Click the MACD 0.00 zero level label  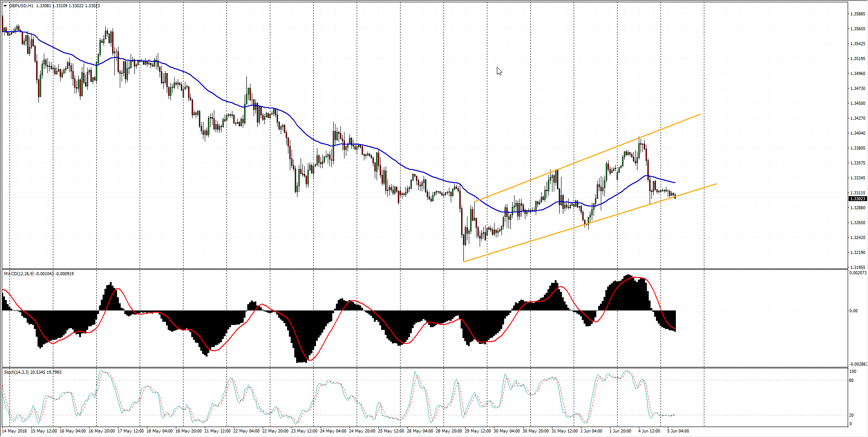(x=853, y=311)
